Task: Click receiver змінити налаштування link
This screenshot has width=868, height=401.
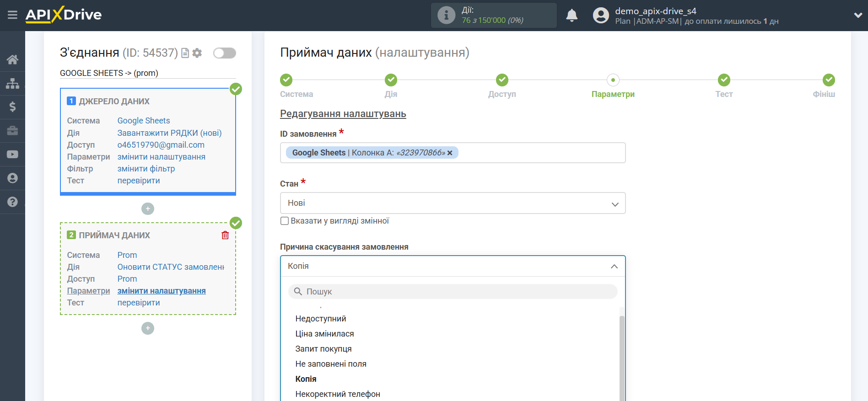Action: tap(162, 291)
